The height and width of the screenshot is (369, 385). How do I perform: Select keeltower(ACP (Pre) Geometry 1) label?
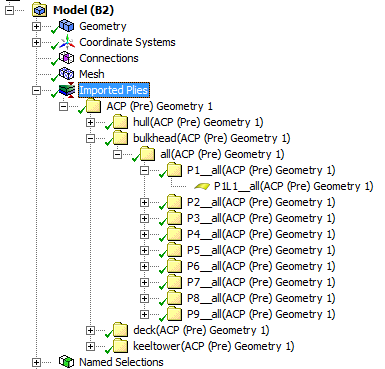point(214,346)
